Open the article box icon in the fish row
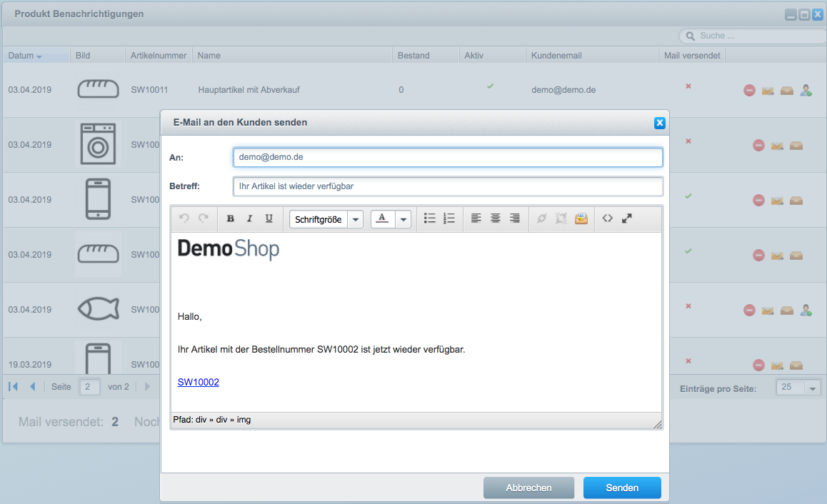 click(x=787, y=311)
